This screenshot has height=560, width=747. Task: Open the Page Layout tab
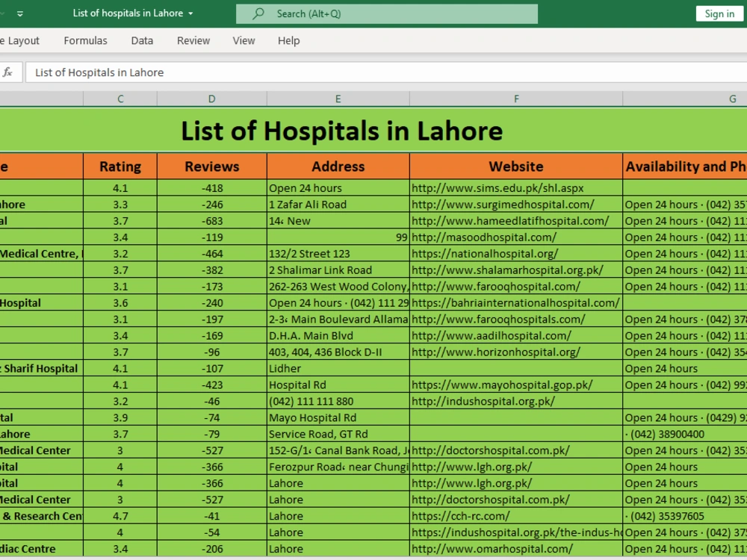pos(19,40)
